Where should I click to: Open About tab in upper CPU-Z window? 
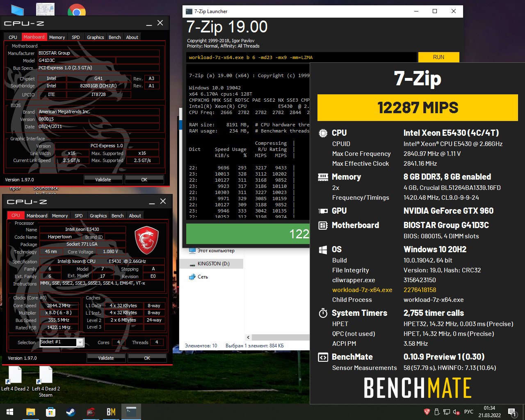click(132, 37)
